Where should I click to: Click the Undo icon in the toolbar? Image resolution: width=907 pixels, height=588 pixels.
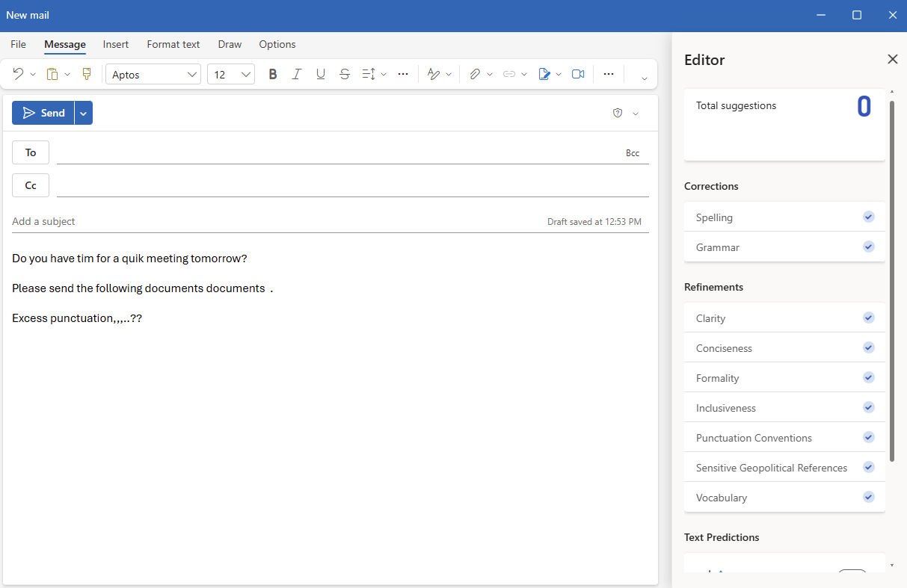18,74
